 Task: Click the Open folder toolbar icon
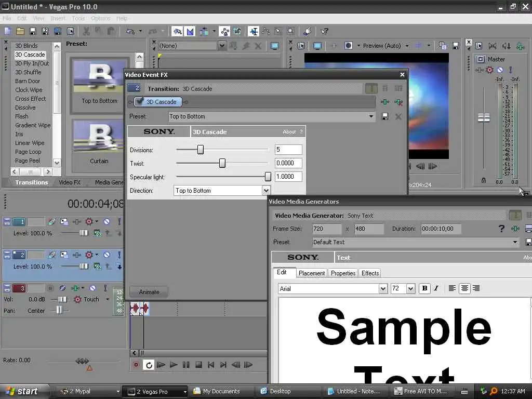pyautogui.click(x=20, y=32)
